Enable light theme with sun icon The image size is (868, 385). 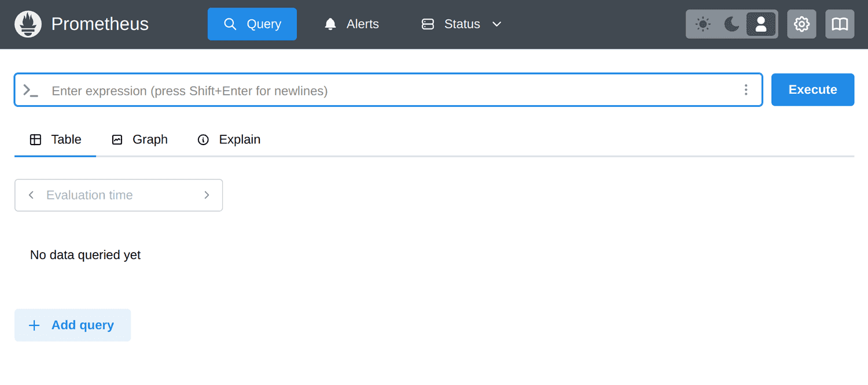[703, 24]
